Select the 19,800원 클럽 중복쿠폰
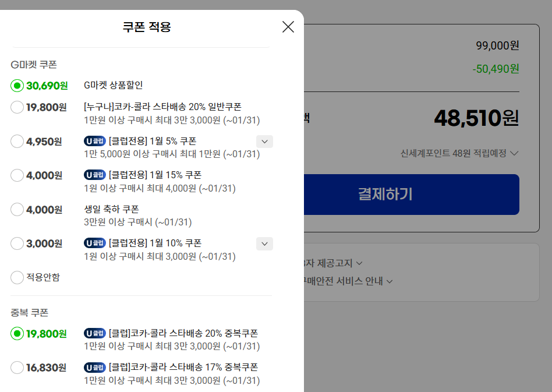This screenshot has width=552, height=392. [x=17, y=332]
